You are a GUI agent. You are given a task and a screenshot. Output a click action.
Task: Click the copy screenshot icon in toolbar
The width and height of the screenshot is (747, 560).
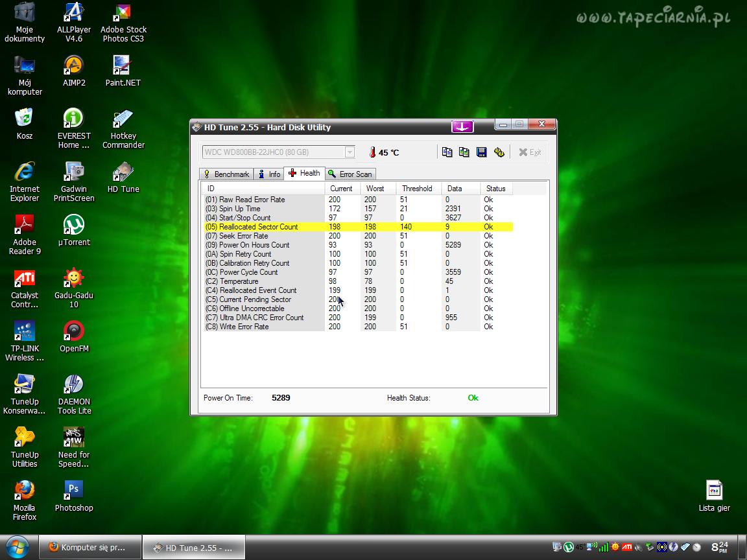click(464, 152)
